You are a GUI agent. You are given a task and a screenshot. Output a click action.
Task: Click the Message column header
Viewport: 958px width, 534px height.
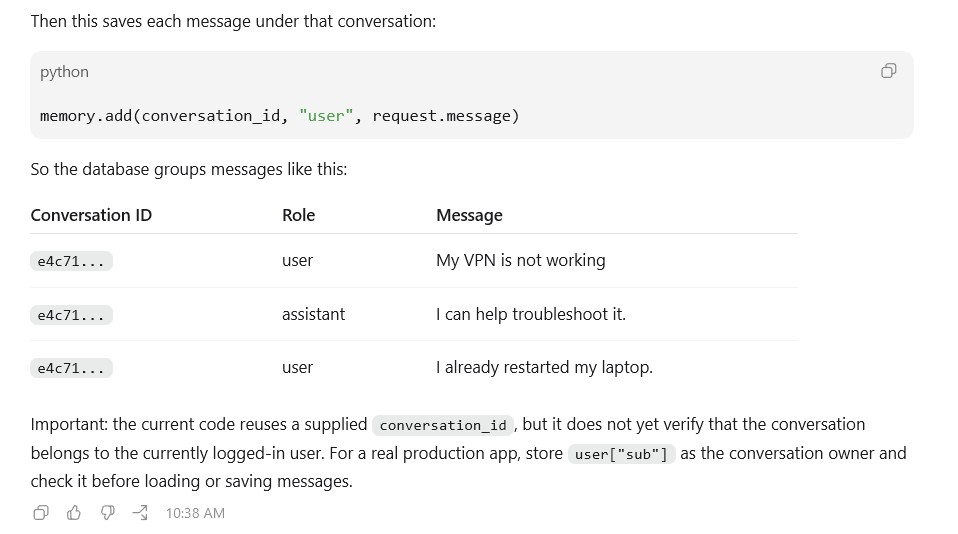(469, 215)
